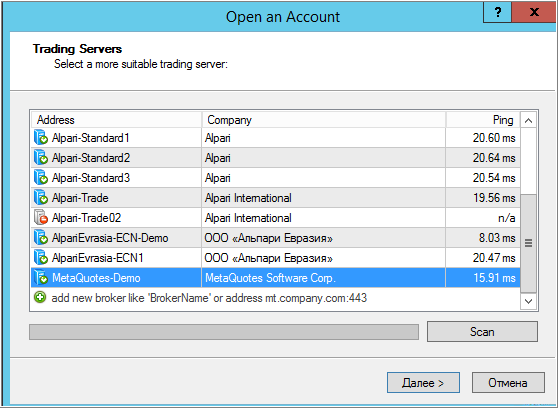Click the 15.91 ms ping value
The image size is (558, 408).
click(494, 278)
